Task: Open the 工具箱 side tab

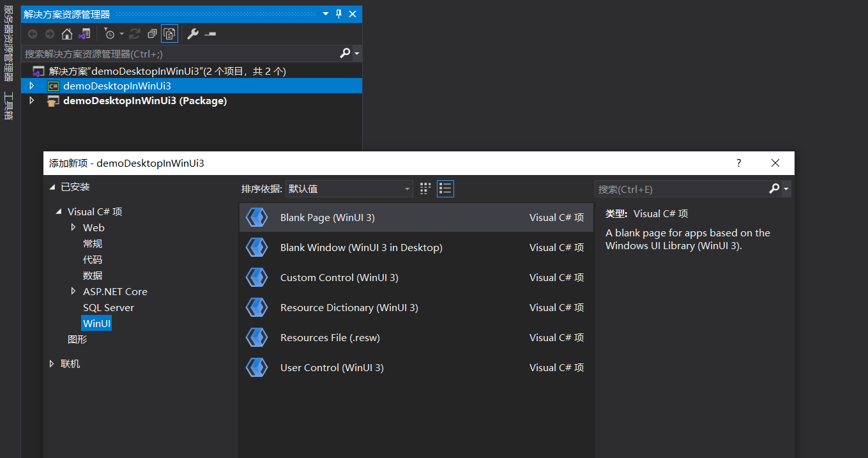Action: (x=9, y=106)
